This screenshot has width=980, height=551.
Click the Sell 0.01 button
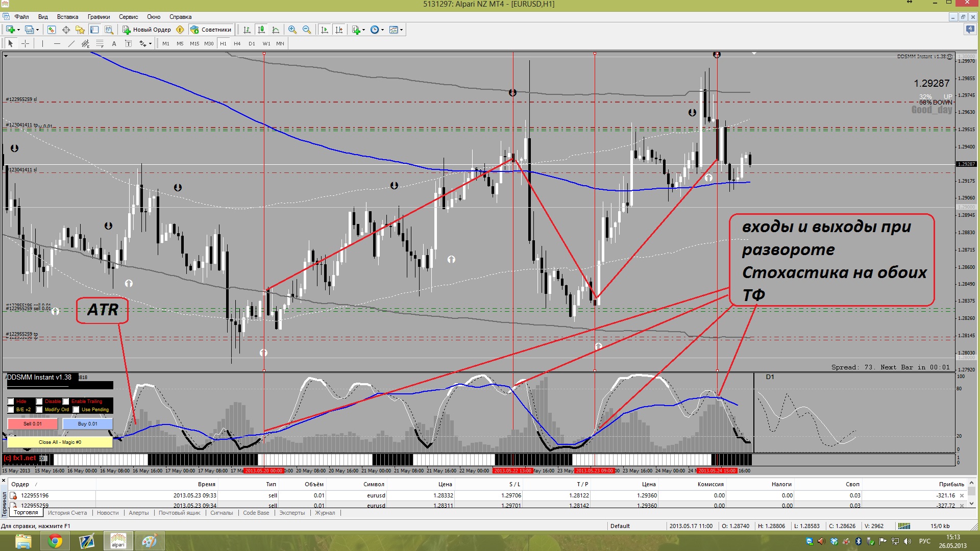click(33, 424)
